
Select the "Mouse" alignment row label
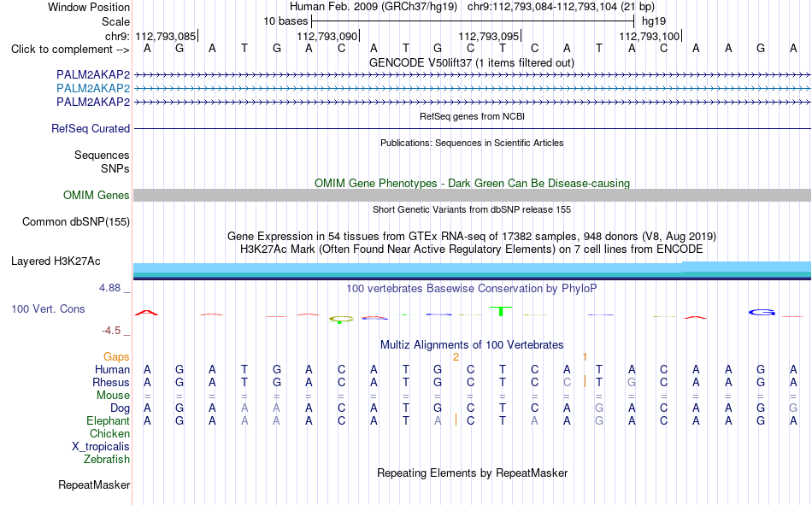(x=113, y=395)
